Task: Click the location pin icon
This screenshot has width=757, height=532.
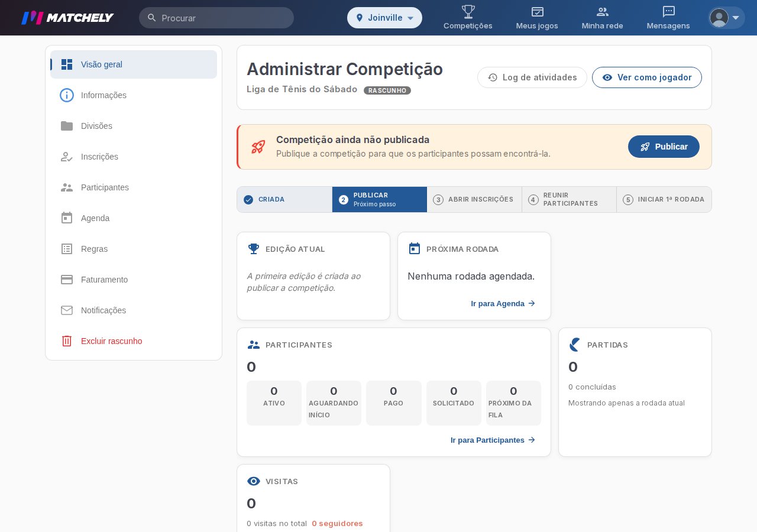Action: pyautogui.click(x=360, y=18)
